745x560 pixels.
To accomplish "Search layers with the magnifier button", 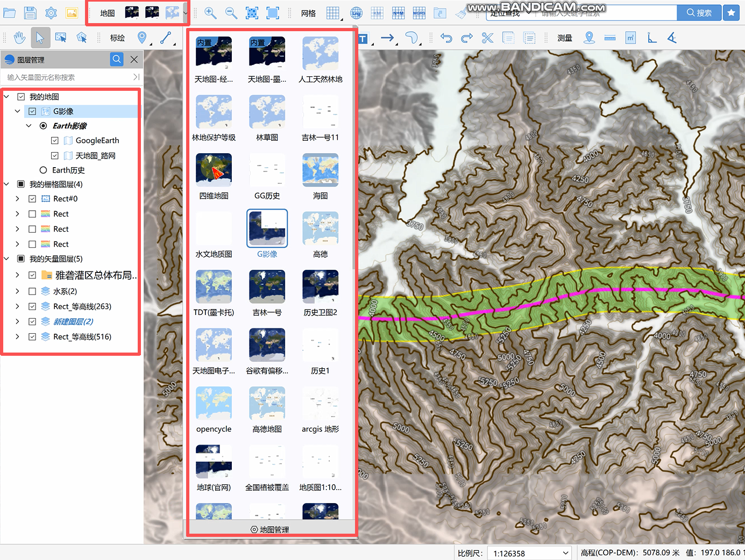I will point(117,59).
